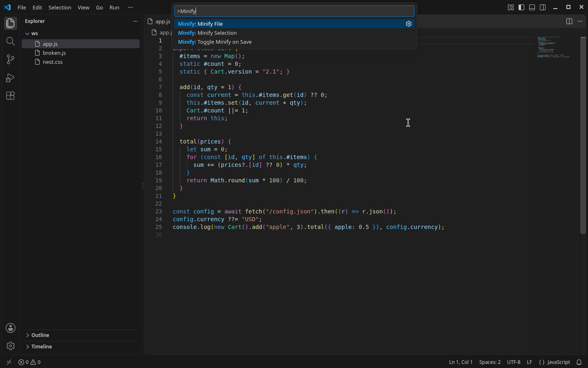
Task: Open the Selection menu
Action: click(x=60, y=7)
